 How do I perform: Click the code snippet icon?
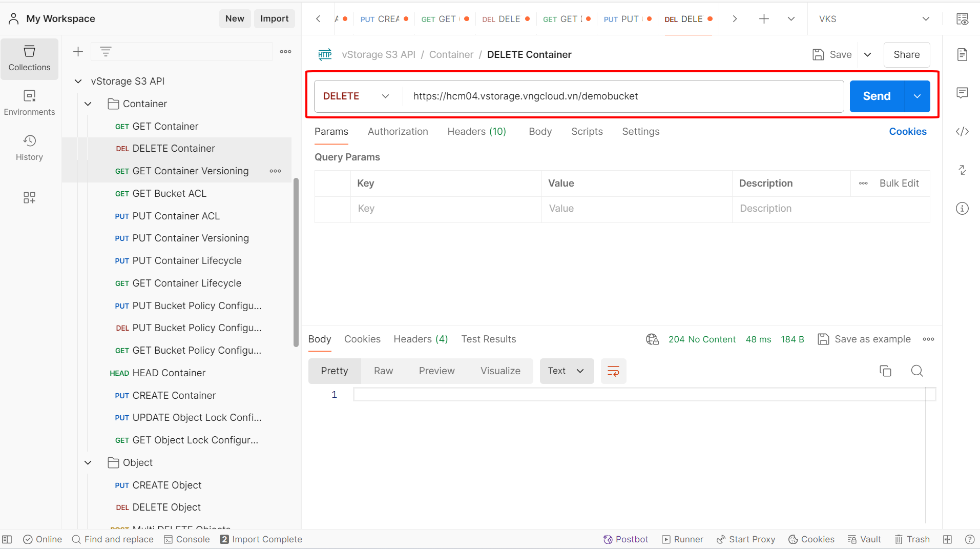click(962, 132)
